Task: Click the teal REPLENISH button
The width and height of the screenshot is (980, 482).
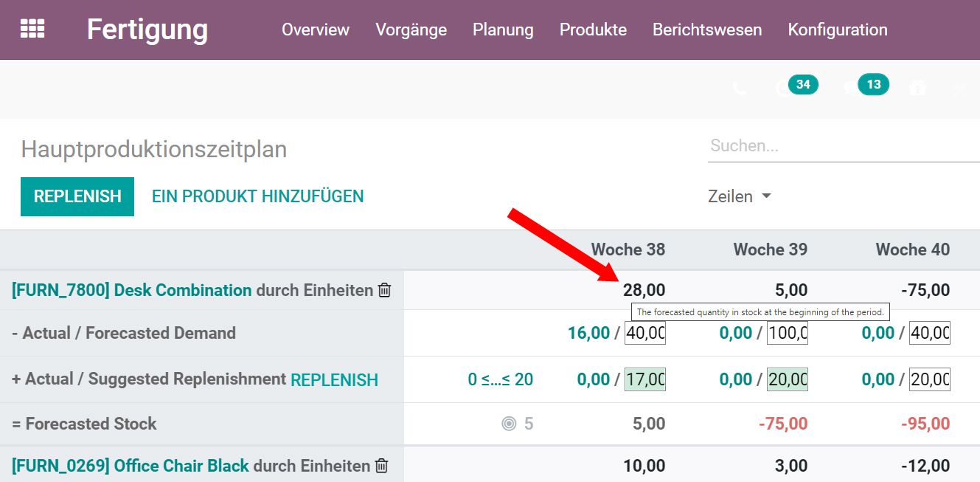Action: 77,196
